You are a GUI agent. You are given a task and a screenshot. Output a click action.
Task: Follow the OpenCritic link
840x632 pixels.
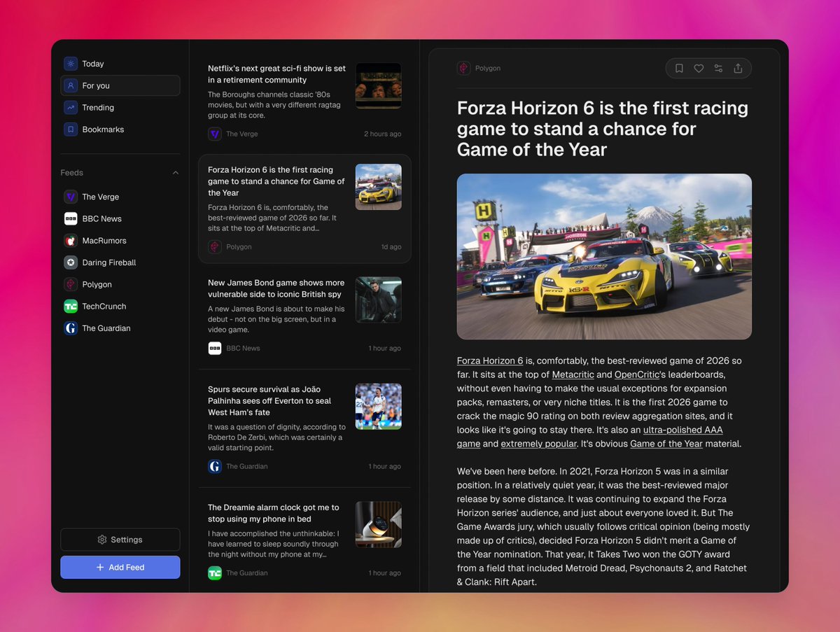coord(638,374)
